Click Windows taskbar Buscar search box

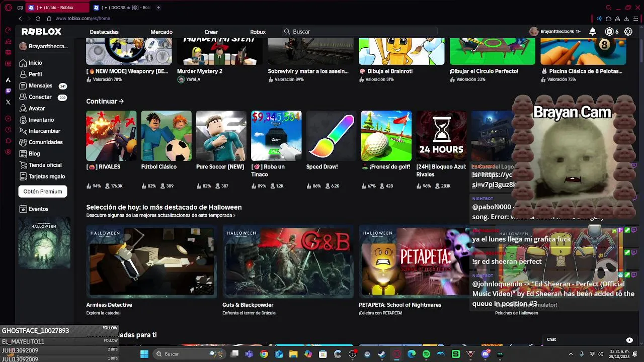188,354
